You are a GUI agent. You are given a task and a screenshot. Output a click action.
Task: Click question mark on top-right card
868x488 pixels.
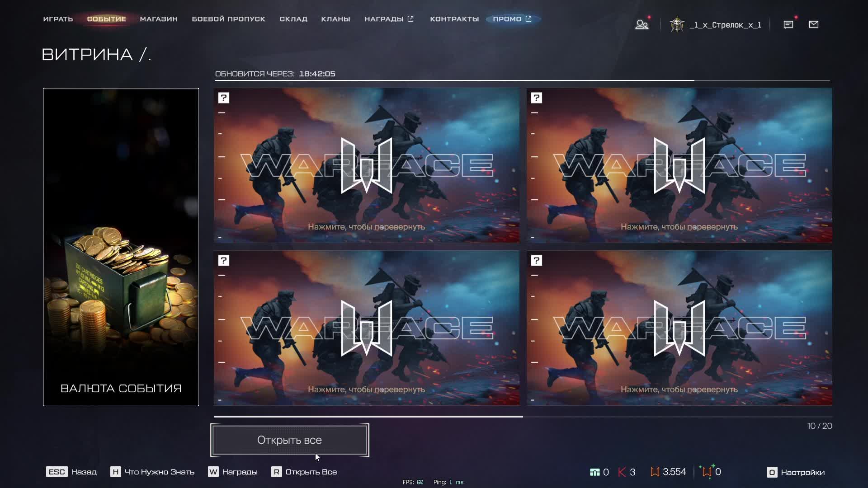pos(537,98)
